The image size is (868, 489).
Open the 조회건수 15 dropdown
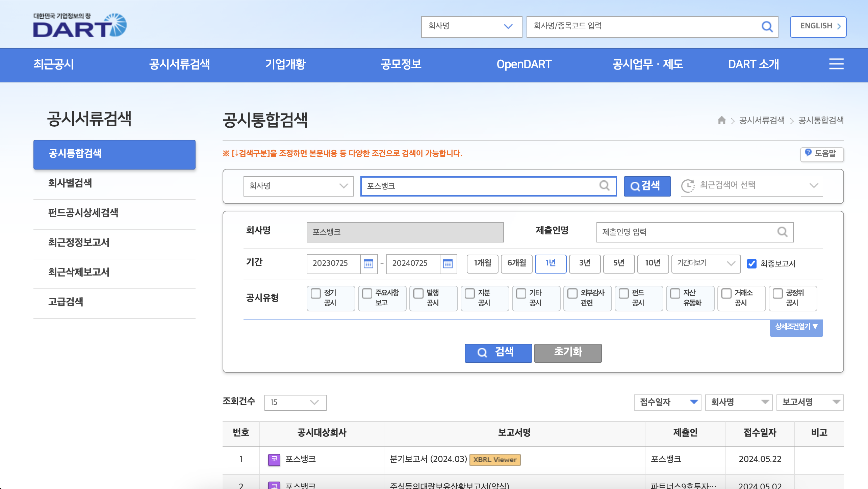[295, 402]
